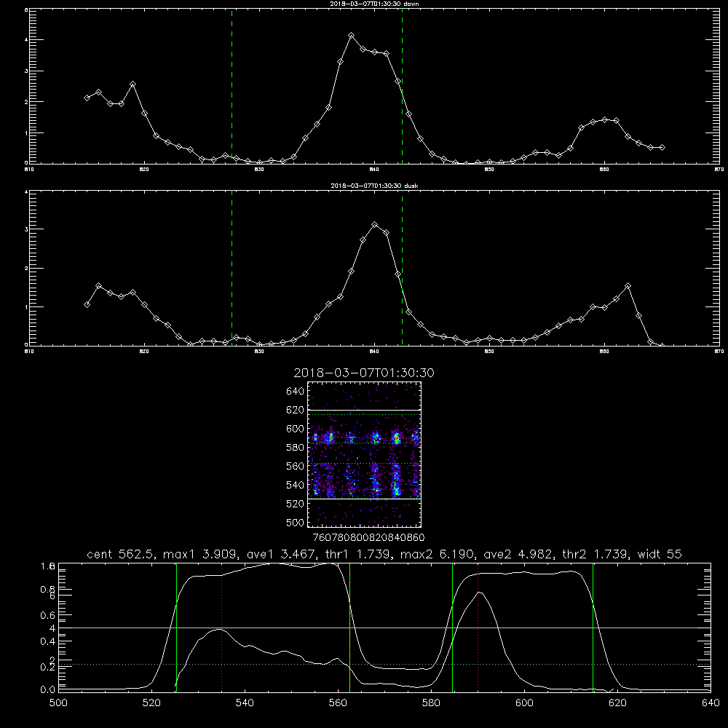Click the timestamp title above the heatmap
The width and height of the screenshot is (728, 728).
point(364,373)
